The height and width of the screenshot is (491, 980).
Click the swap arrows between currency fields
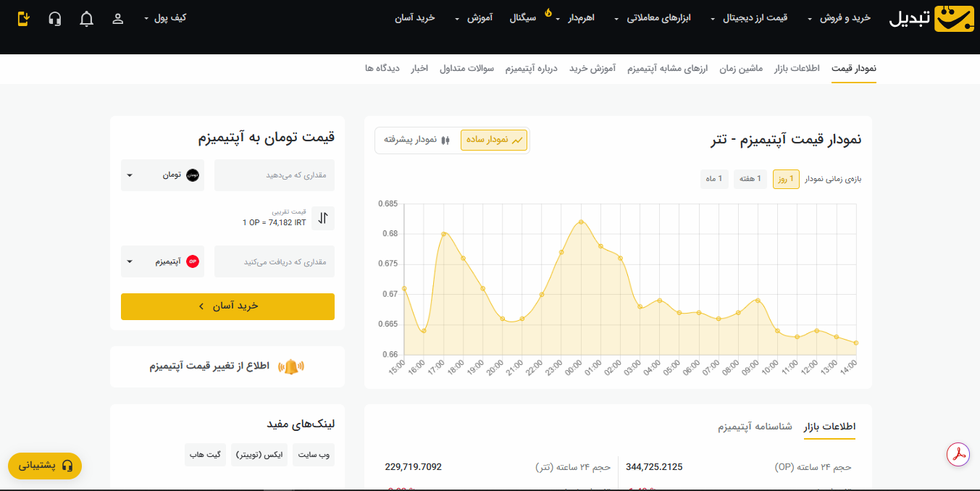323,218
